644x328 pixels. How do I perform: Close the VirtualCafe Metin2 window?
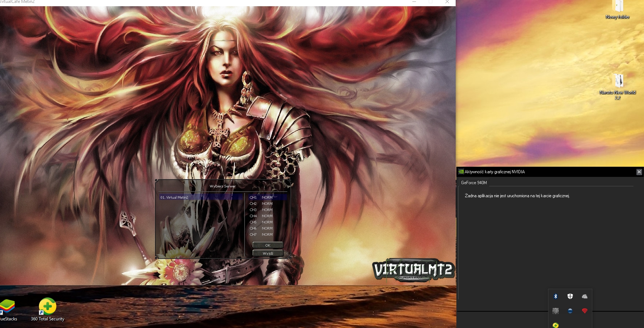pos(447,2)
